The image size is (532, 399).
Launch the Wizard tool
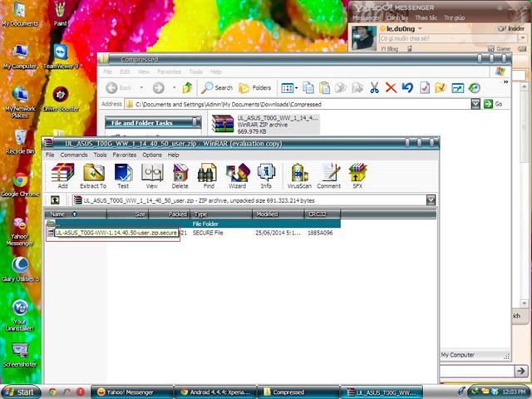[x=238, y=175]
